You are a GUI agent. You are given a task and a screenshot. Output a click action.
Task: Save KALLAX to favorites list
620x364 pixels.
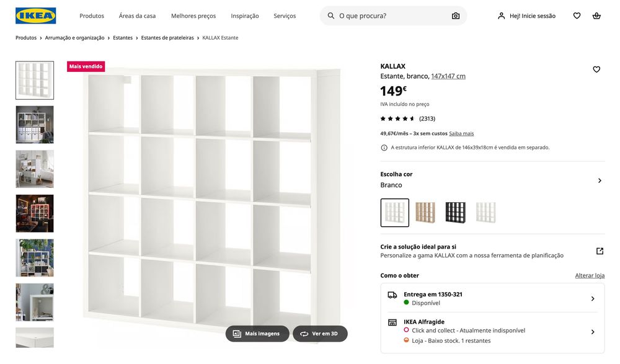596,69
